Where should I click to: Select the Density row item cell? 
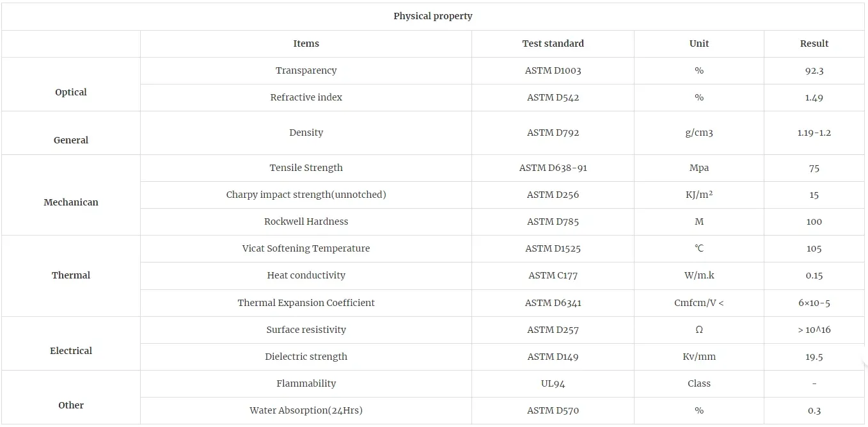(x=306, y=133)
